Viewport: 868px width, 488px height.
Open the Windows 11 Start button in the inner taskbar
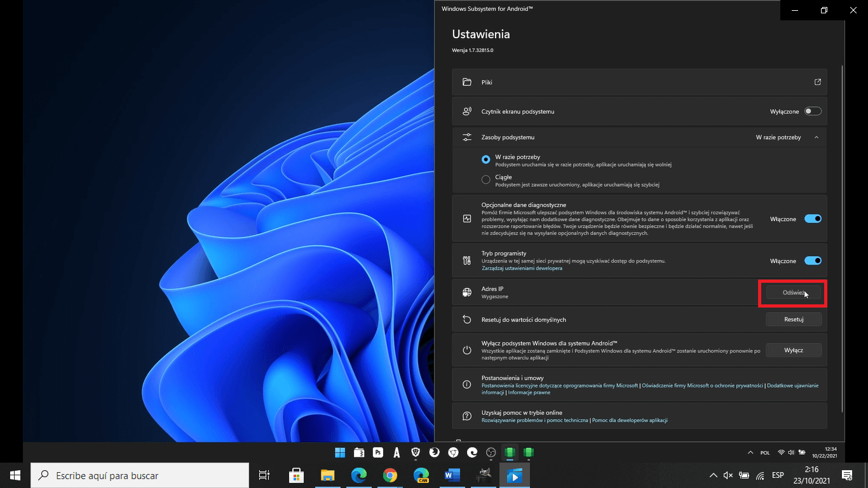[340, 452]
